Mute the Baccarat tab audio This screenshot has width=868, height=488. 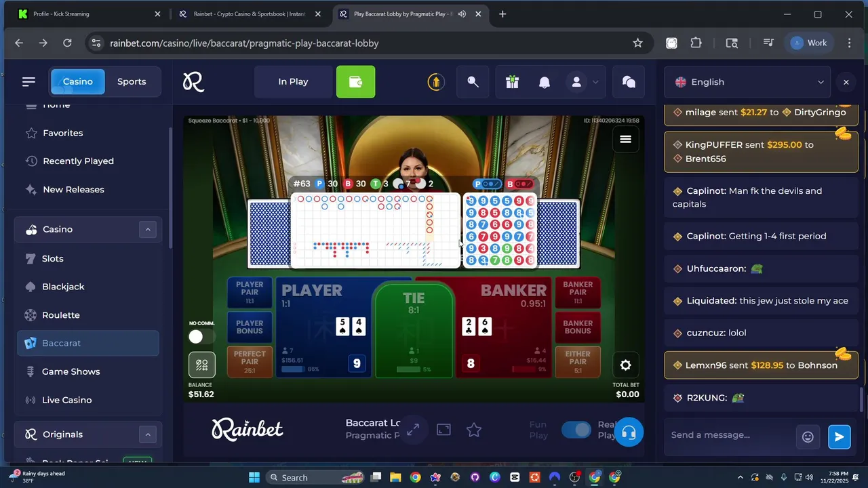[462, 14]
